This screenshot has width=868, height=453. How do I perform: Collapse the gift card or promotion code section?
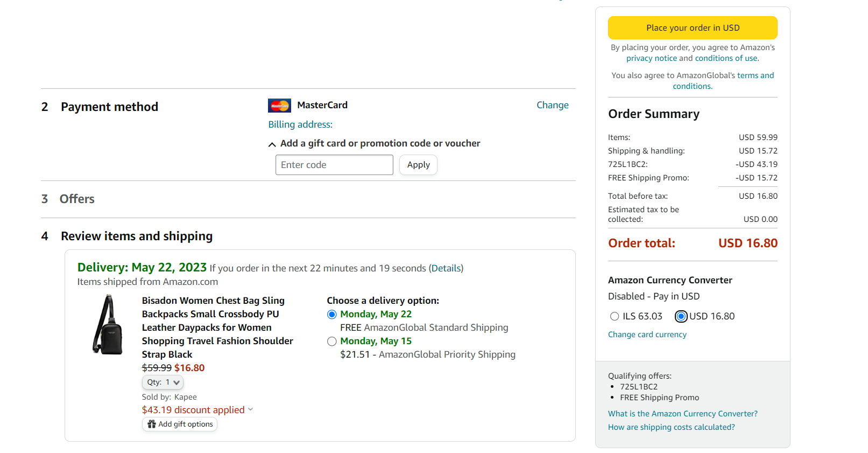pyautogui.click(x=272, y=144)
